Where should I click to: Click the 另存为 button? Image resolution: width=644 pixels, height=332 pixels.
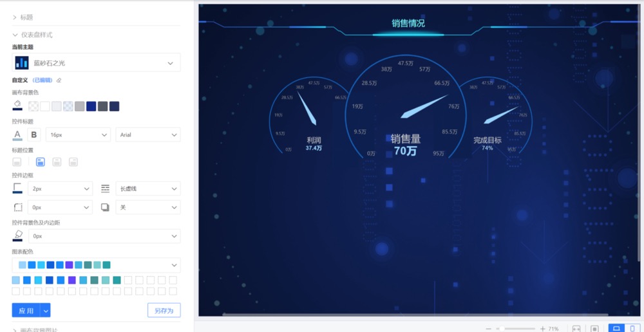pyautogui.click(x=164, y=311)
